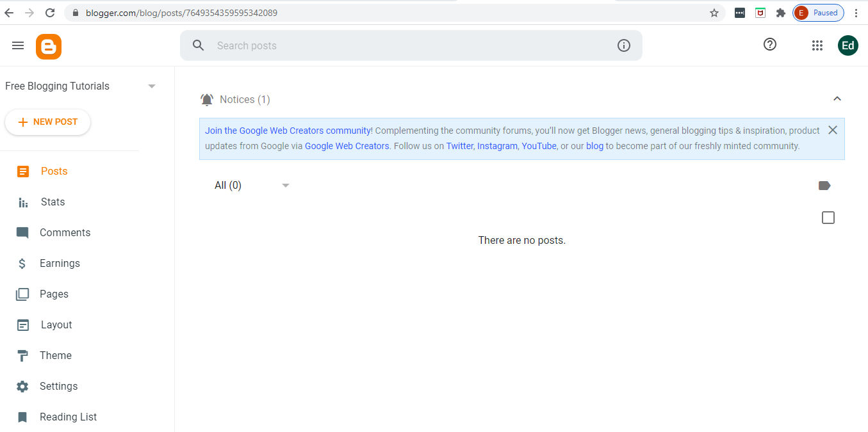The image size is (868, 432).
Task: Open the YouTube link
Action: pyautogui.click(x=539, y=146)
